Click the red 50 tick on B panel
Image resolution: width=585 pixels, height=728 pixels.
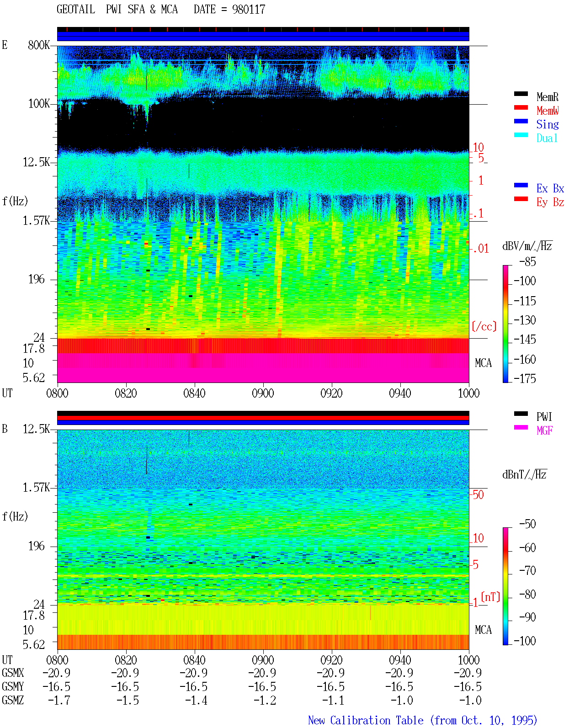(478, 495)
